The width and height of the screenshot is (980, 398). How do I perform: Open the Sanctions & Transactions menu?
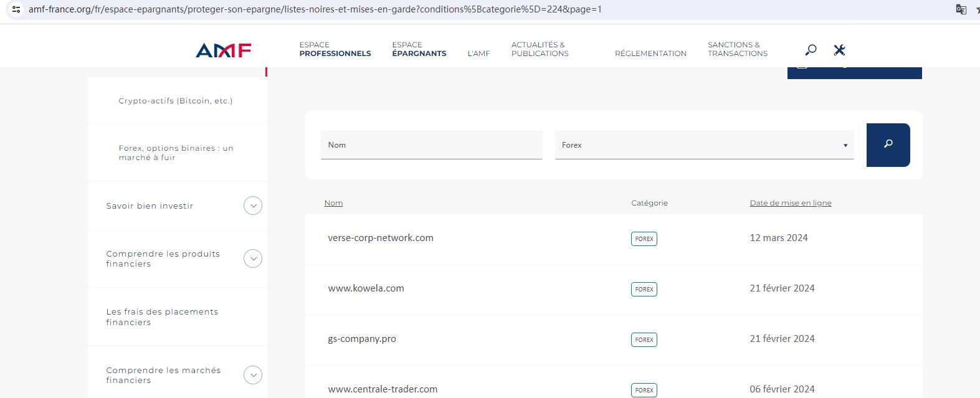pyautogui.click(x=737, y=49)
